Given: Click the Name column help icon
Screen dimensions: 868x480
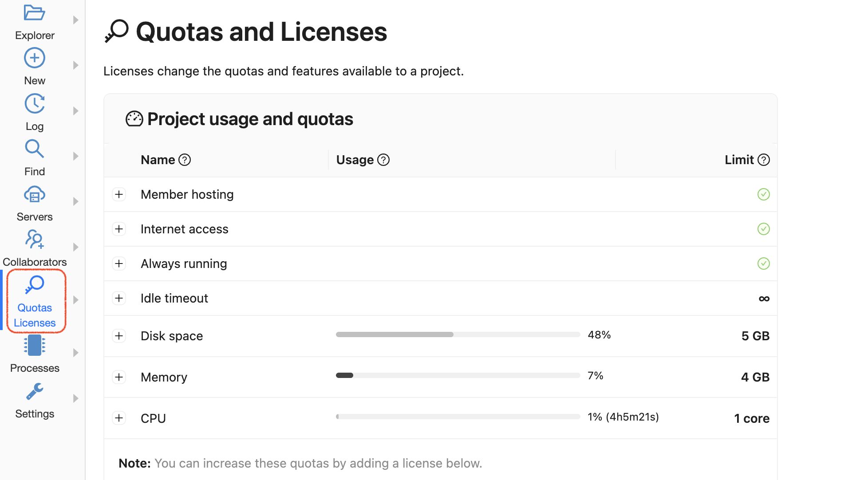Looking at the screenshot, I should tap(185, 160).
